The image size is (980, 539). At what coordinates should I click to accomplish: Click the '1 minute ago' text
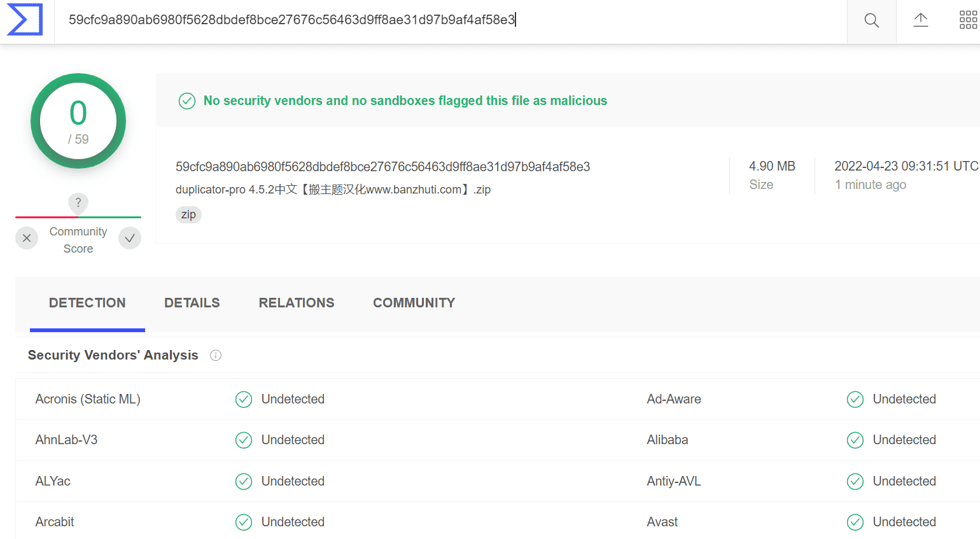(x=871, y=185)
